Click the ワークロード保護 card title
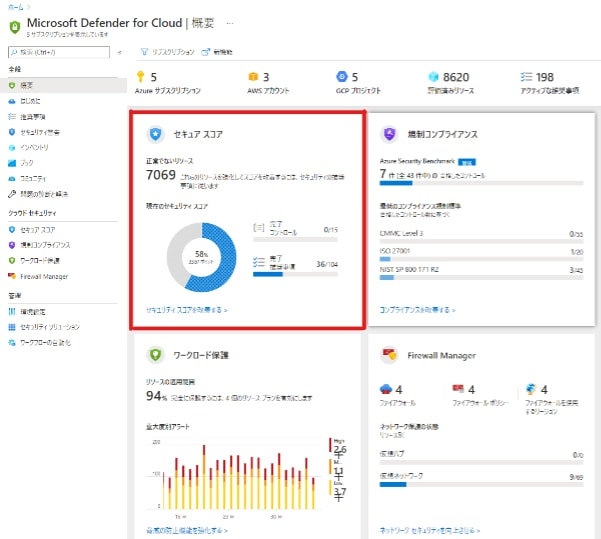Image resolution: width=601 pixels, height=539 pixels. point(201,355)
